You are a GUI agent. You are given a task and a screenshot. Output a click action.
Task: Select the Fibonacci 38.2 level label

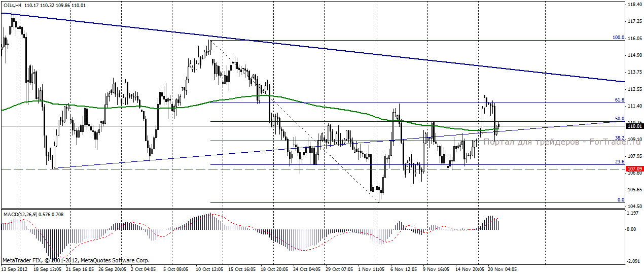point(620,138)
